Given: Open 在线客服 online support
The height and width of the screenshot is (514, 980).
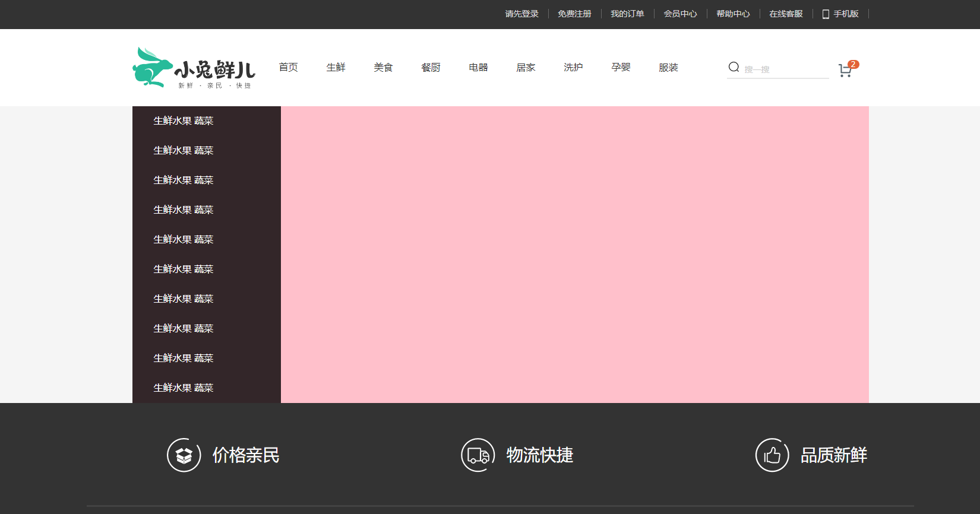Looking at the screenshot, I should click(786, 14).
